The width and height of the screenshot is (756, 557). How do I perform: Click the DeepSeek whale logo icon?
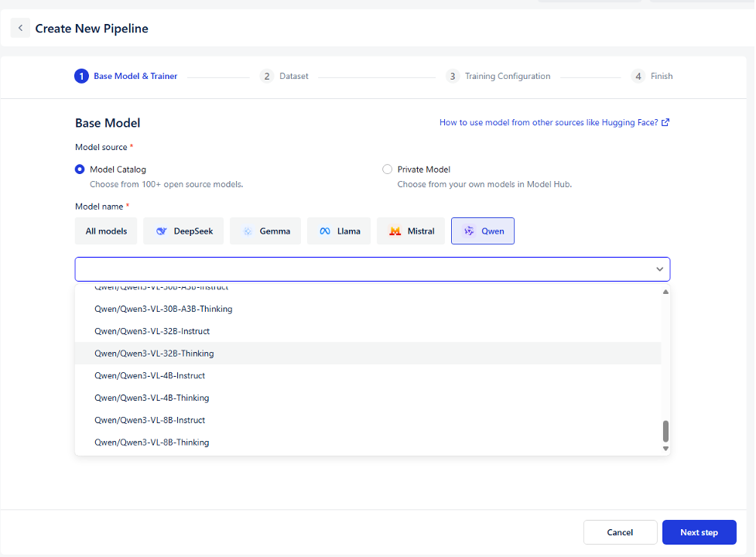point(161,231)
